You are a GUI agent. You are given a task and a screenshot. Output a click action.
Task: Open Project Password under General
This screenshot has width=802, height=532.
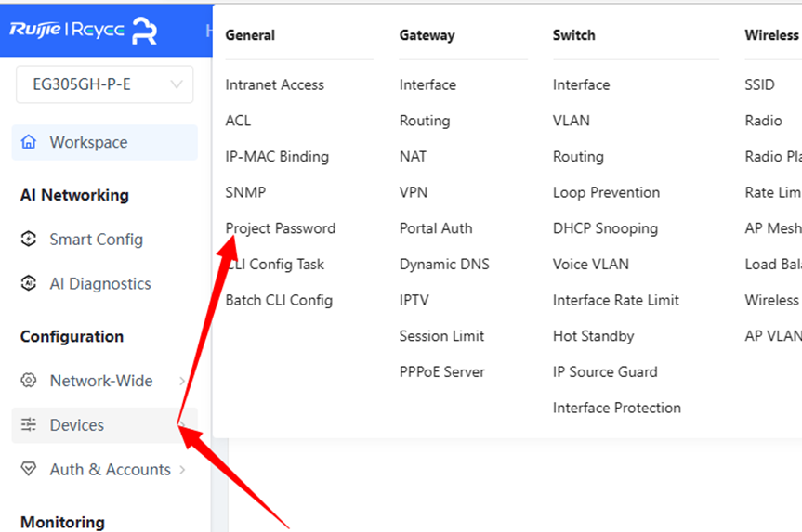coord(281,228)
